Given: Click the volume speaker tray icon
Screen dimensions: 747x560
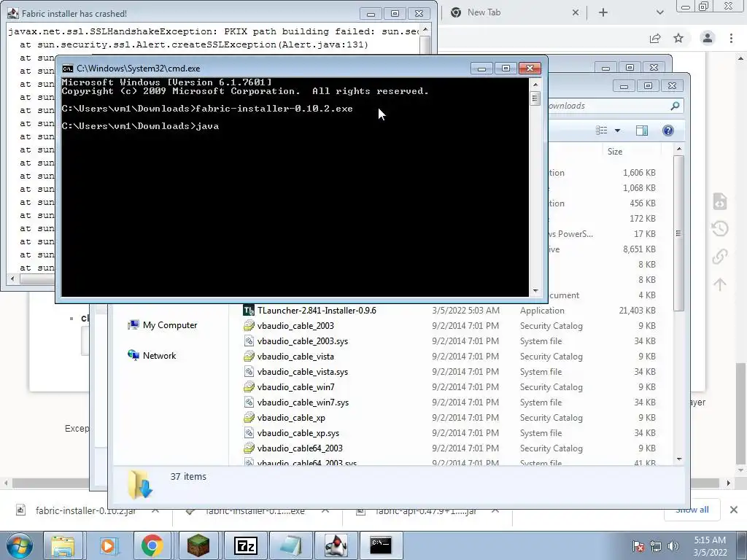Looking at the screenshot, I should pos(673,546).
